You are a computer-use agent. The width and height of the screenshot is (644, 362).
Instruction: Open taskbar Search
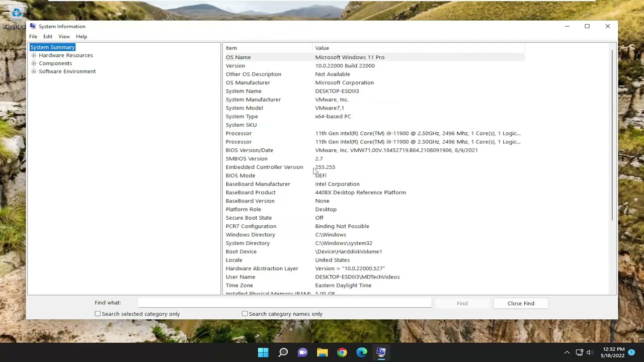click(x=283, y=352)
